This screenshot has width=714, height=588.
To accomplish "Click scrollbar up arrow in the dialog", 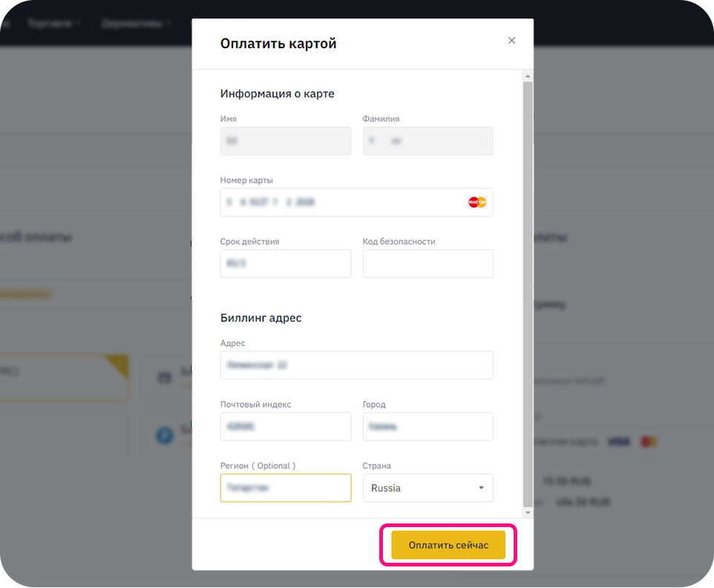I will click(x=528, y=76).
